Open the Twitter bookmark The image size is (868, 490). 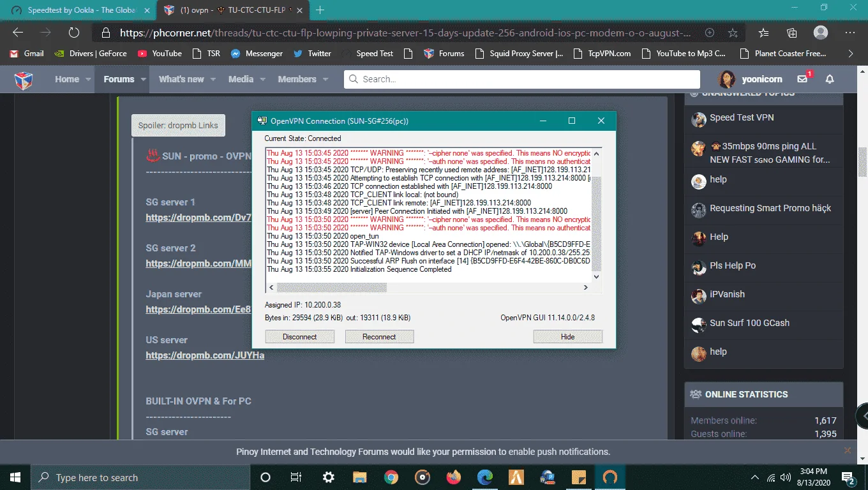coord(312,54)
